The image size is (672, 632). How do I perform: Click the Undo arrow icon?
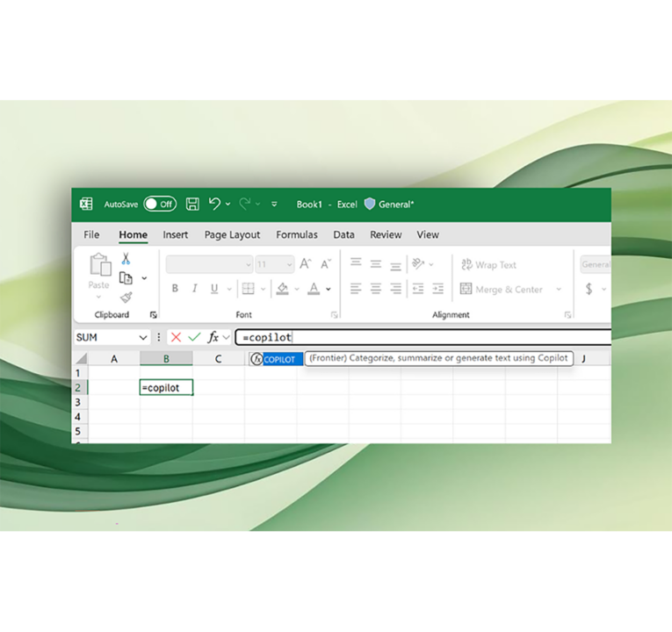214,204
